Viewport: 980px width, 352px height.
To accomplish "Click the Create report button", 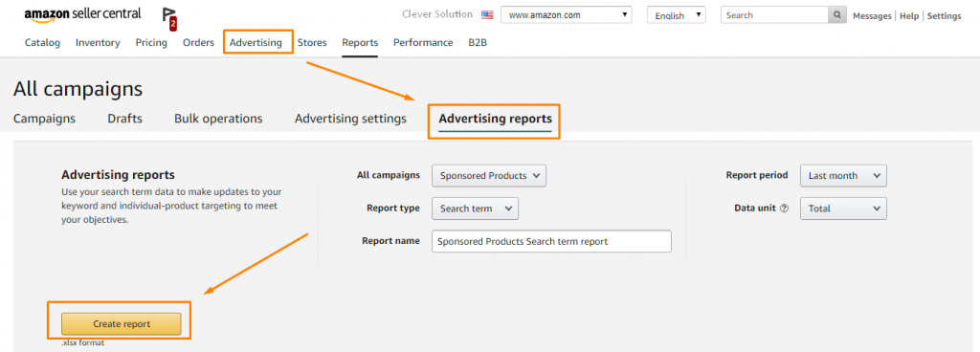I will click(122, 324).
